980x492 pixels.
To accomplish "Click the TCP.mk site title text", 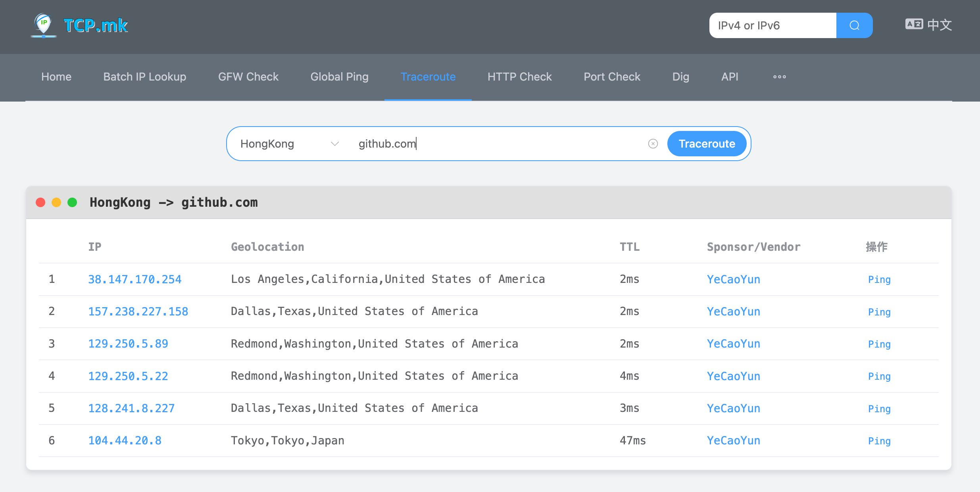I will pyautogui.click(x=96, y=25).
